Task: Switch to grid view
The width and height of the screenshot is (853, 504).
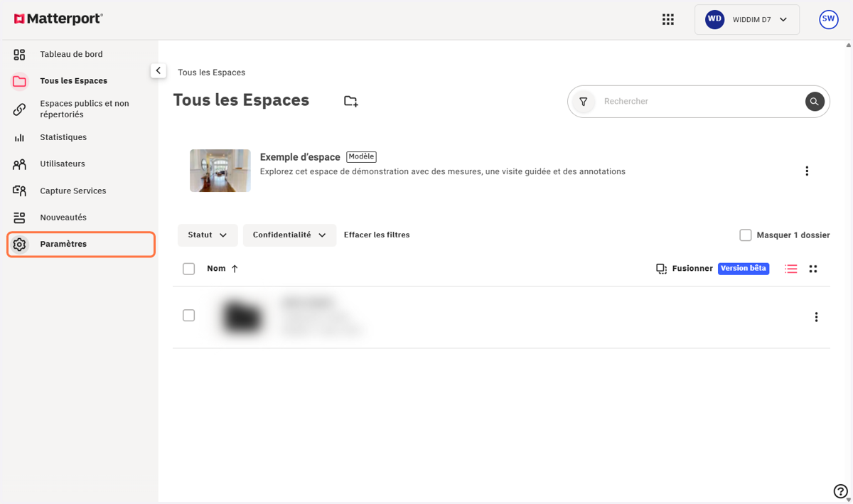Action: [x=813, y=269]
